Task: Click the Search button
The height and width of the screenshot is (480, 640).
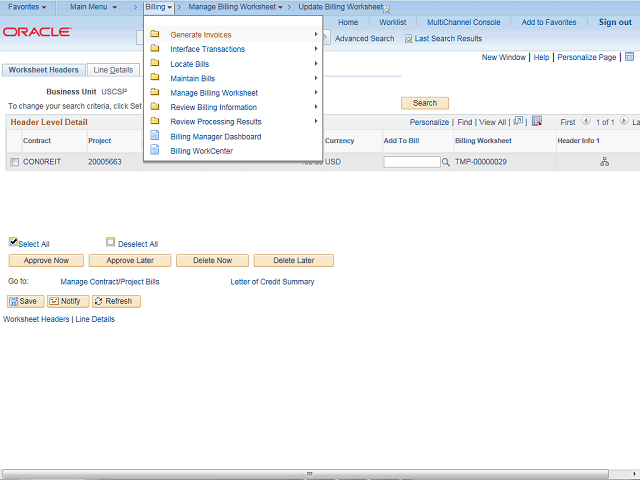Action: 424,103
